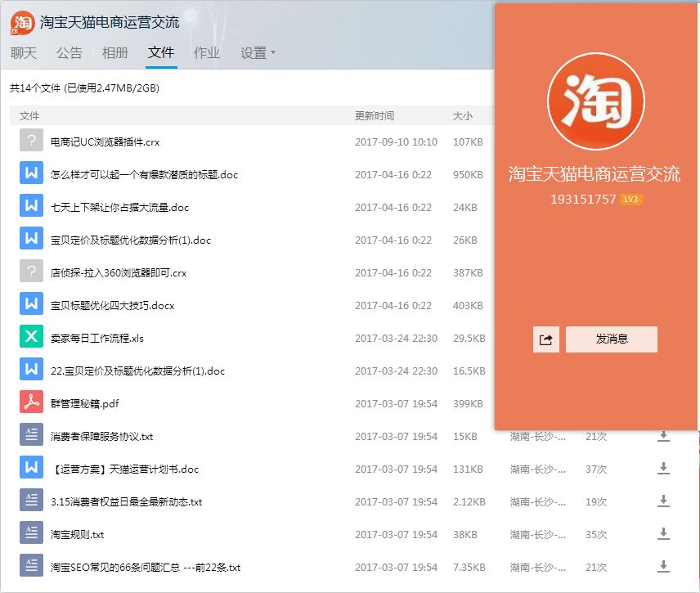Select file name 卖家每日工作流程.xls
Viewport: 700px width, 593px height.
click(x=96, y=339)
